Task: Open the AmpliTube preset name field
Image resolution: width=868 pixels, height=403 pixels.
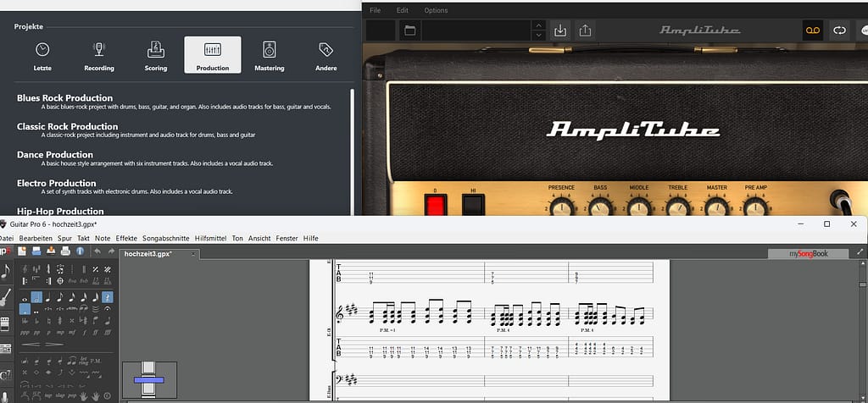Action: point(476,30)
